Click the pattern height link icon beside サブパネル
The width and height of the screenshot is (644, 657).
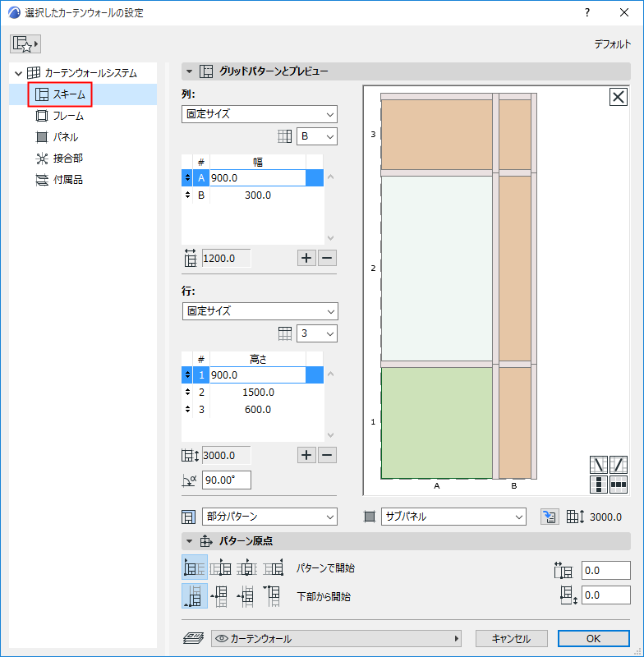tap(550, 517)
